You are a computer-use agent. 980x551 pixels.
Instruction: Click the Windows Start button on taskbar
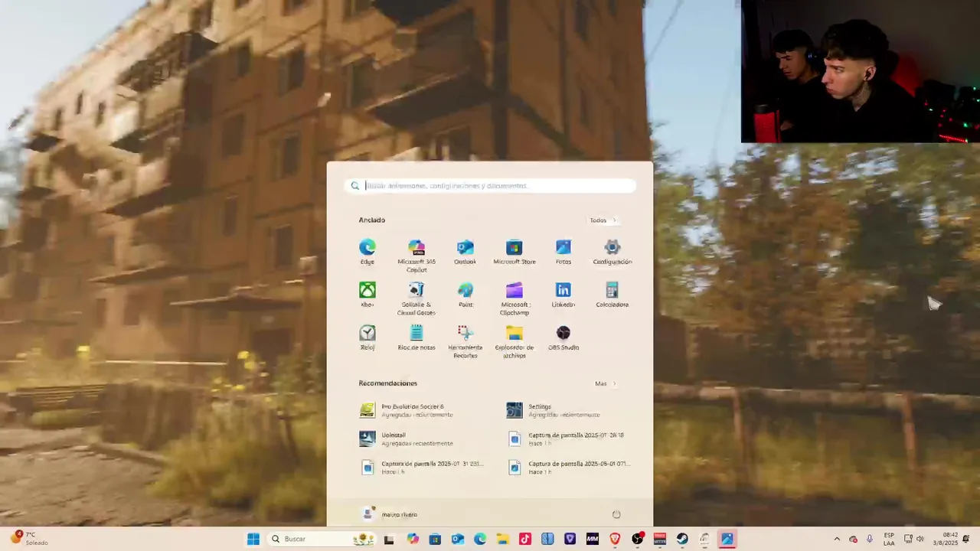[253, 539]
